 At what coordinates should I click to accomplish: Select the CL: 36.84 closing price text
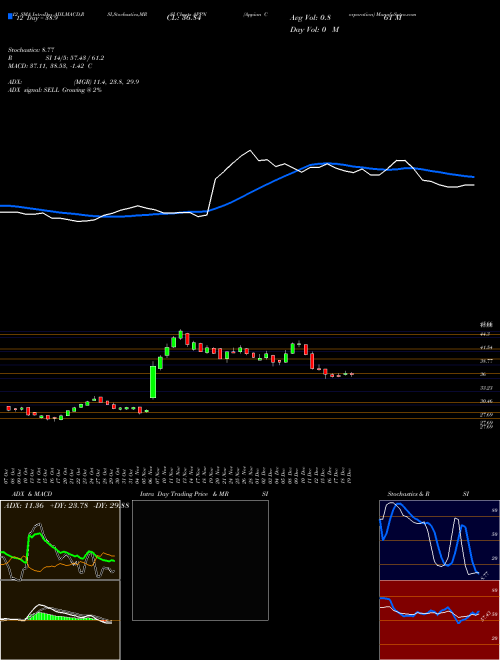[183, 19]
